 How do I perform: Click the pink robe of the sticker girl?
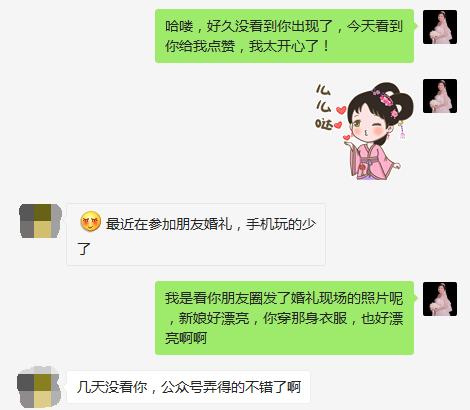pos(373,160)
